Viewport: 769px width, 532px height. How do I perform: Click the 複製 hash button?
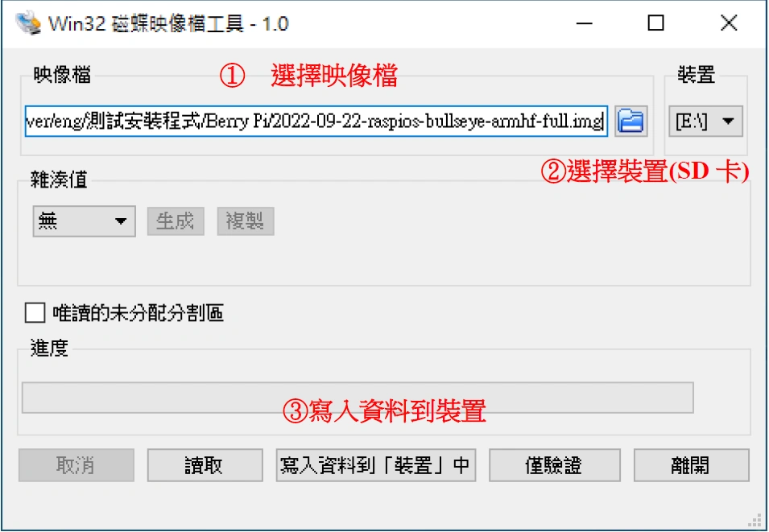point(246,221)
